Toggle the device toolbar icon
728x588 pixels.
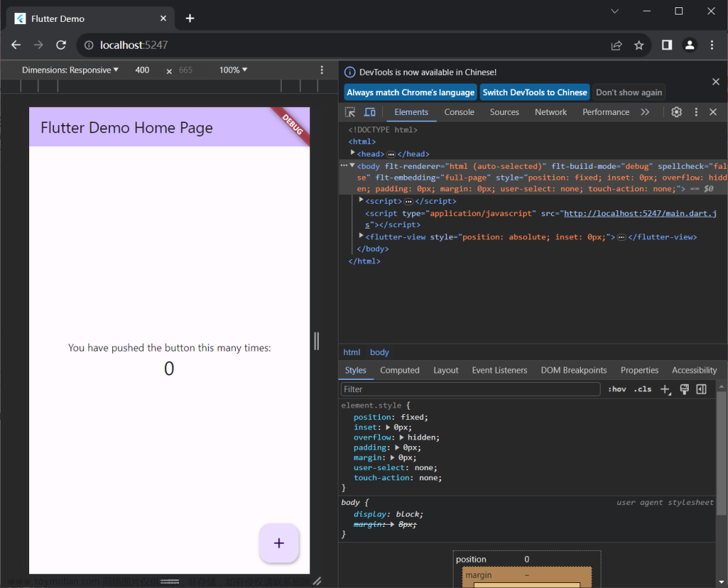[370, 112]
